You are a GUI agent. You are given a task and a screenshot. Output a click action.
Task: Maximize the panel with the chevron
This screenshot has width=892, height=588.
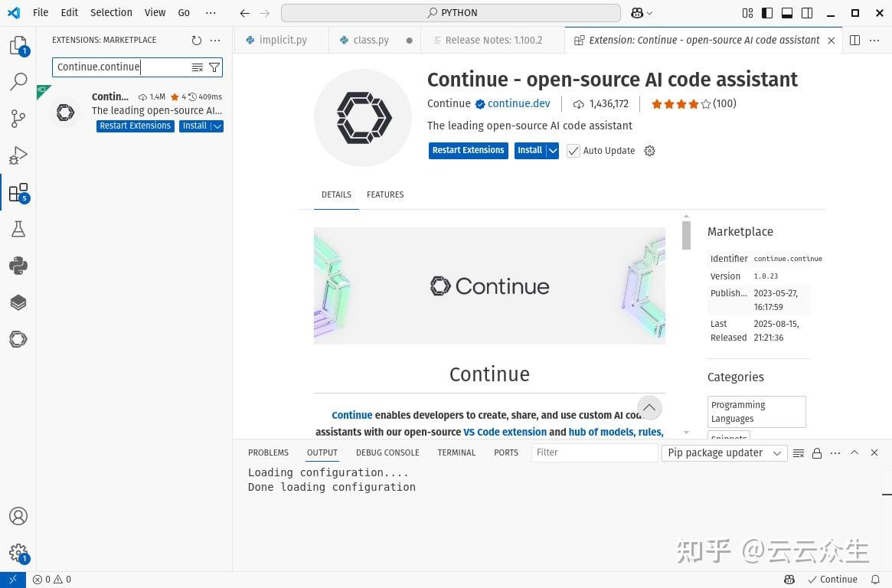click(x=854, y=452)
